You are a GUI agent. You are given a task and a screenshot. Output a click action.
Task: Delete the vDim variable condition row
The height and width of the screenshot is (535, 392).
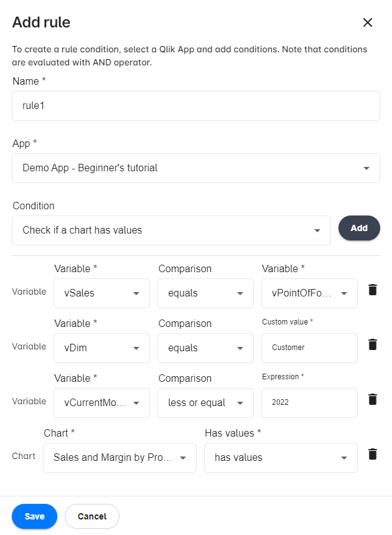tap(373, 344)
